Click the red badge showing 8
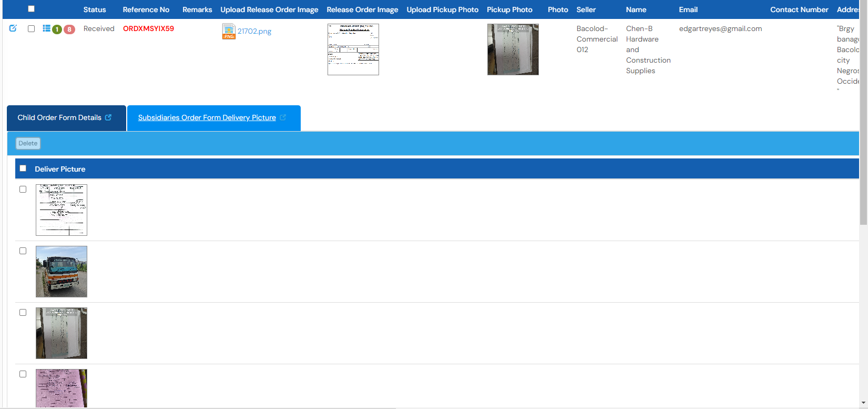Image resolution: width=868 pixels, height=409 pixels. 69,29
